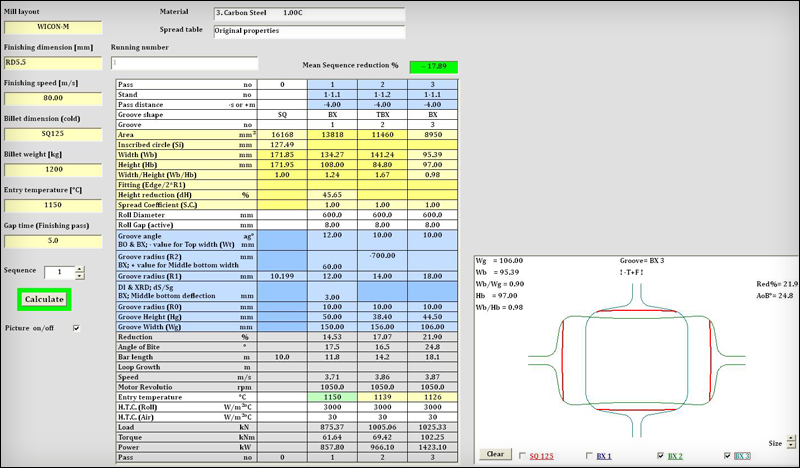Click pass 3 Power value 1423.10
This screenshot has height=468, width=800.
click(x=432, y=447)
